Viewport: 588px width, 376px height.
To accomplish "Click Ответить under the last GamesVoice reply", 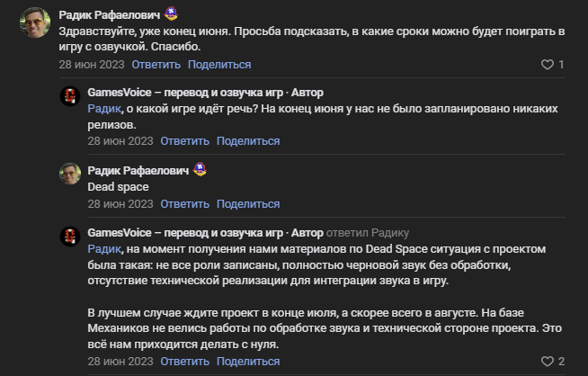I will [x=185, y=362].
